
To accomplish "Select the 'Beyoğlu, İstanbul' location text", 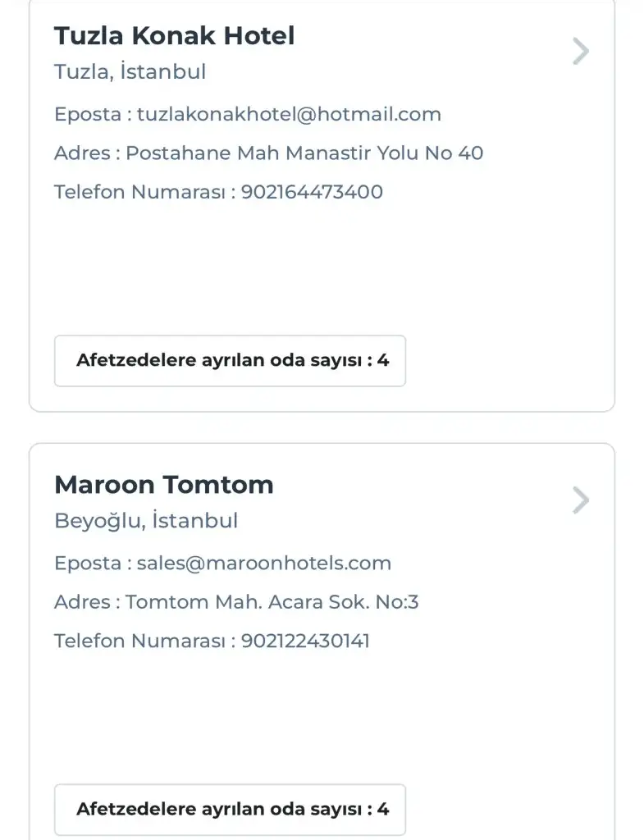I will pyautogui.click(x=146, y=521).
